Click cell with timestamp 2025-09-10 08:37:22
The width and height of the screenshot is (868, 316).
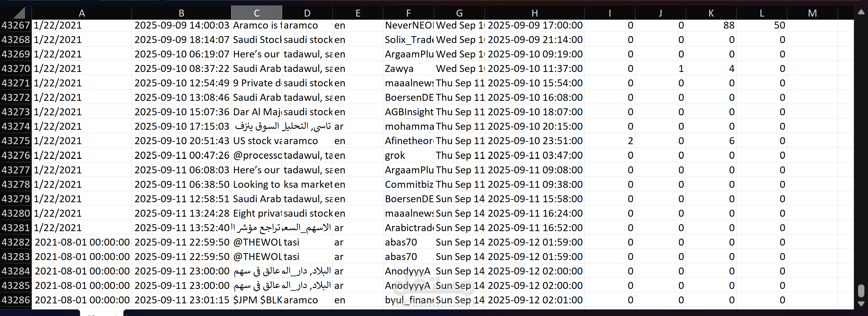(x=181, y=69)
